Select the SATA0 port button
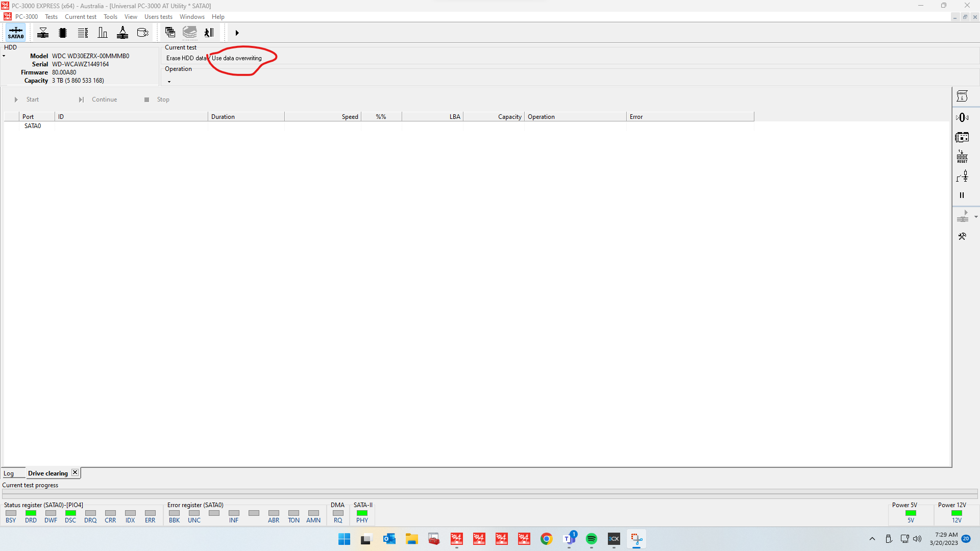The image size is (980, 551). (15, 33)
